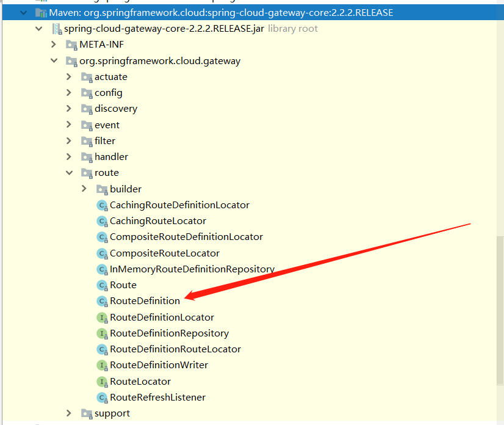504x425 pixels.
Task: Expand the discovery package
Action: coord(69,109)
